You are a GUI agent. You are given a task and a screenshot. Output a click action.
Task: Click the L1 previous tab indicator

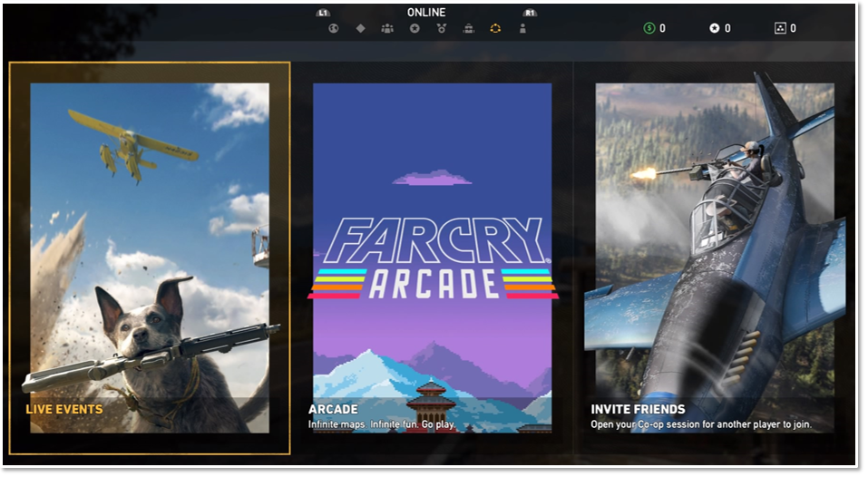click(323, 13)
